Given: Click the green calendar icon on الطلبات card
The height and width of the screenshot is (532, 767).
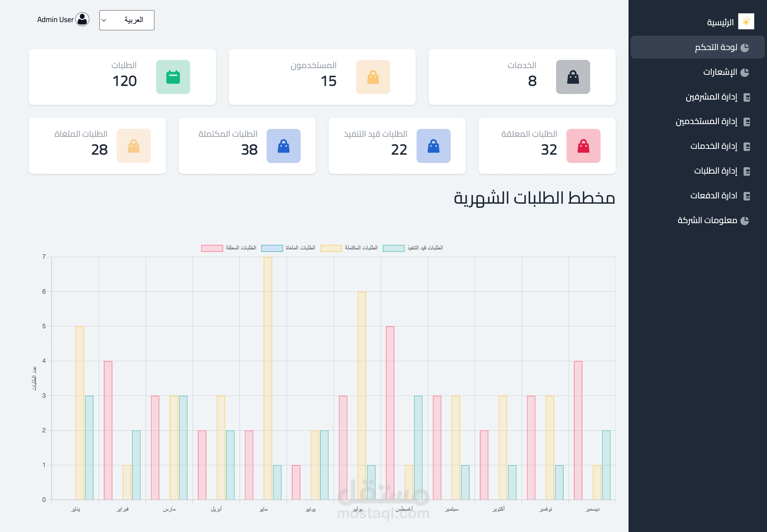Looking at the screenshot, I should pos(173,77).
